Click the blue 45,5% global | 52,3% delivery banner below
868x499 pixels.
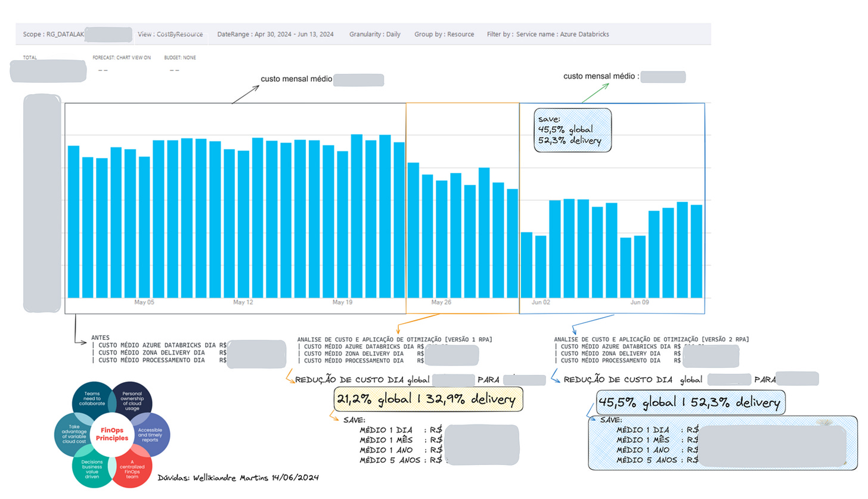tap(690, 402)
